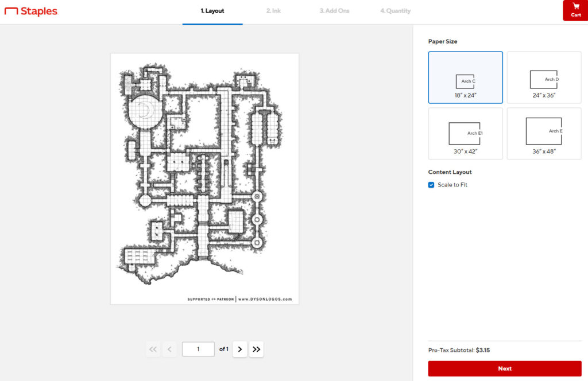
Task: Choose Arch E1 30" x 42" paper size
Action: click(465, 134)
